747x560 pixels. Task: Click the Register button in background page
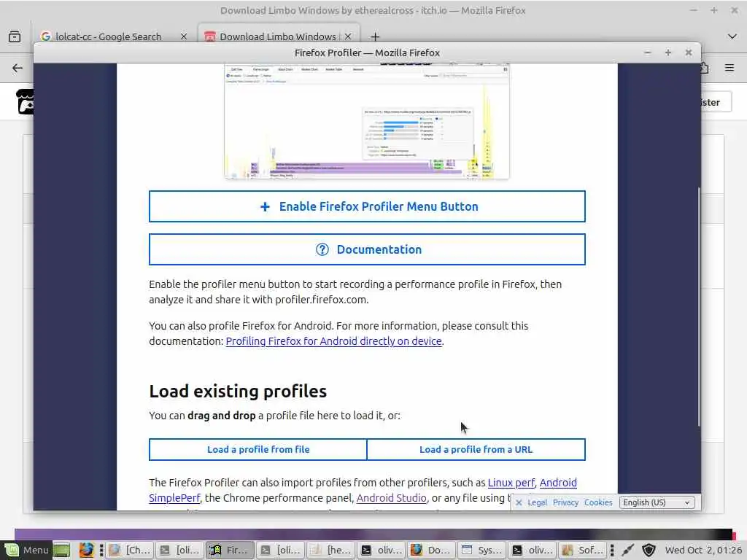tap(716, 102)
